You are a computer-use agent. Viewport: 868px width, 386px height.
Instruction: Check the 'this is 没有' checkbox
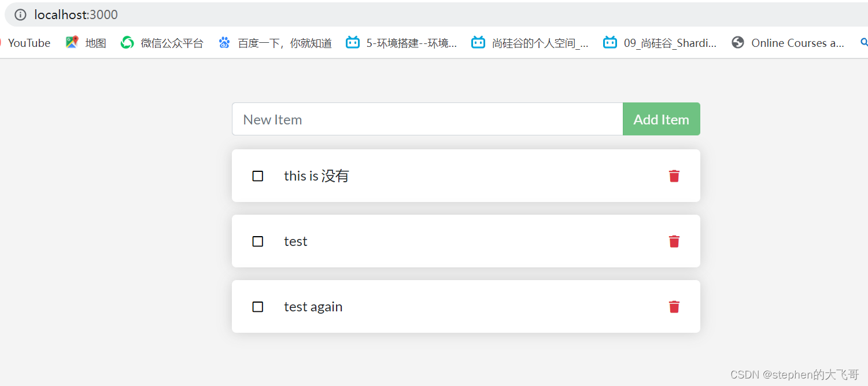[258, 176]
